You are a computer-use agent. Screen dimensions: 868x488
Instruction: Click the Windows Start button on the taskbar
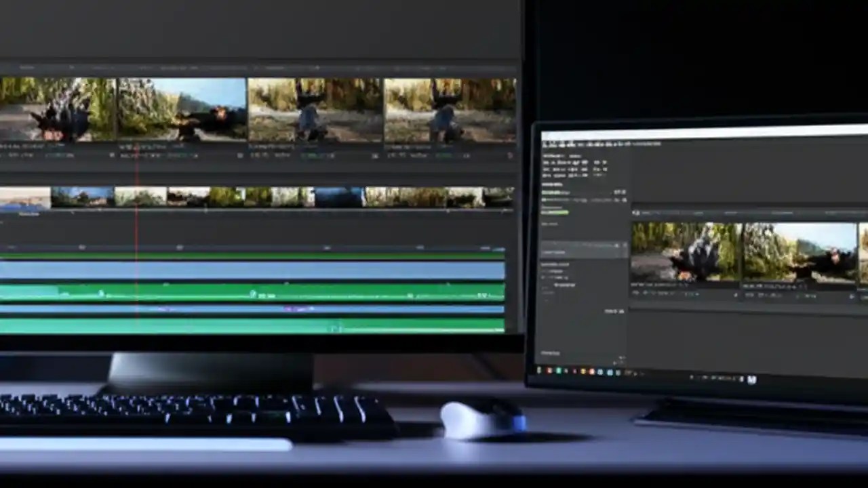tap(540, 371)
